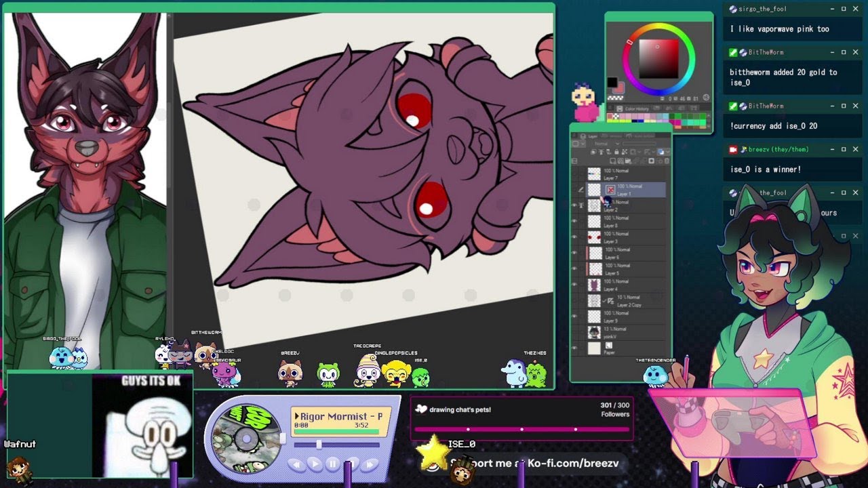The image size is (868, 488).
Task: Click the 'drawing chat's pets!' goal title
Action: (x=460, y=409)
